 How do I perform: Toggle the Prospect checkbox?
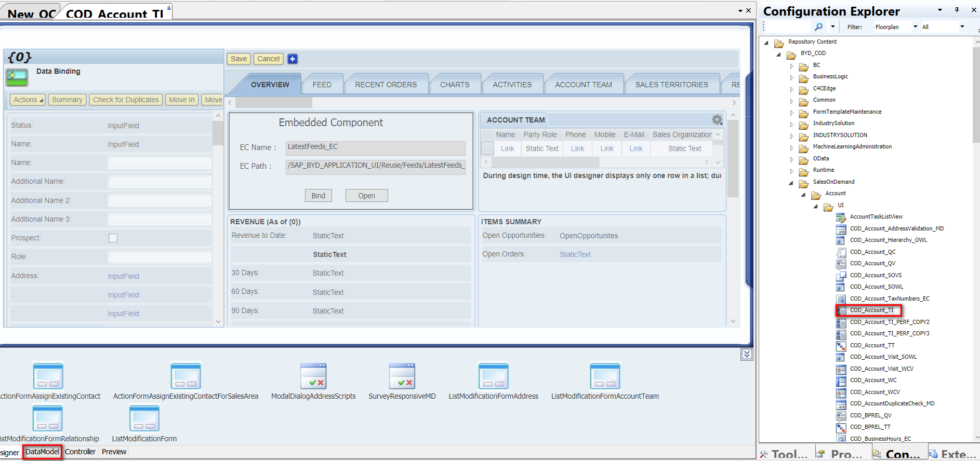tap(113, 238)
